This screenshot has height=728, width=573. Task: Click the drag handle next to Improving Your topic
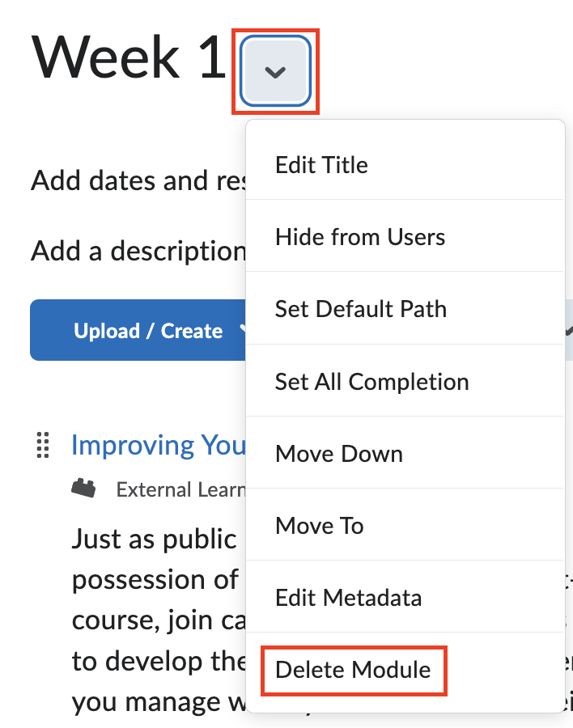43,446
